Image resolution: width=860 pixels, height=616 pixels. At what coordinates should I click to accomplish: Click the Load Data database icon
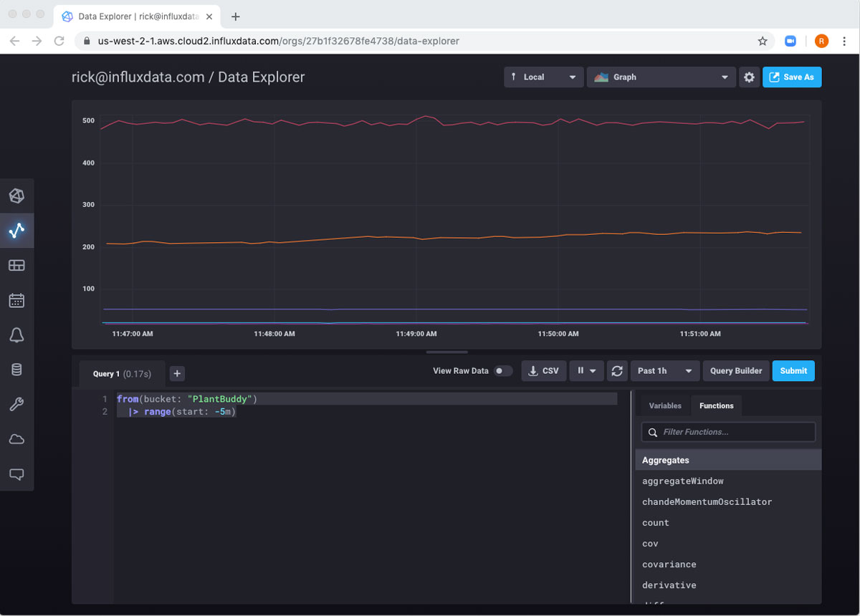point(16,370)
